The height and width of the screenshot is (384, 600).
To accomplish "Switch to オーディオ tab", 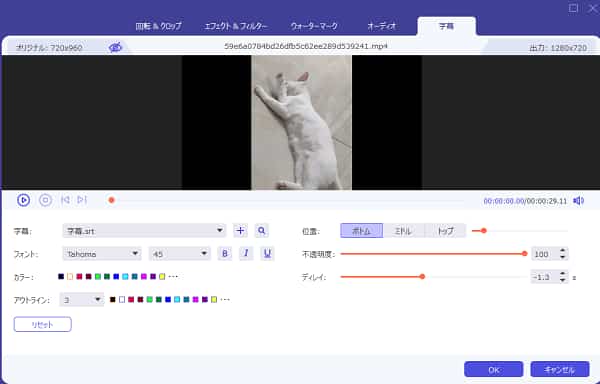I will click(381, 26).
